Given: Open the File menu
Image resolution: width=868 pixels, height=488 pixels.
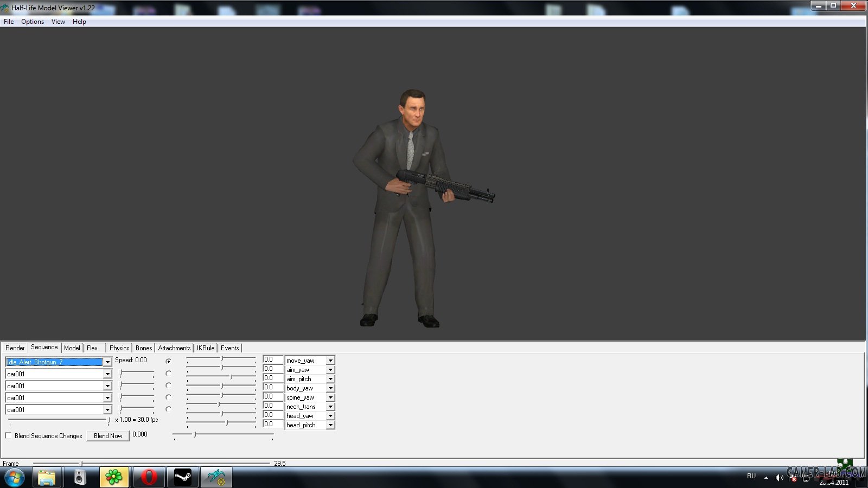Looking at the screenshot, I should pos(9,22).
